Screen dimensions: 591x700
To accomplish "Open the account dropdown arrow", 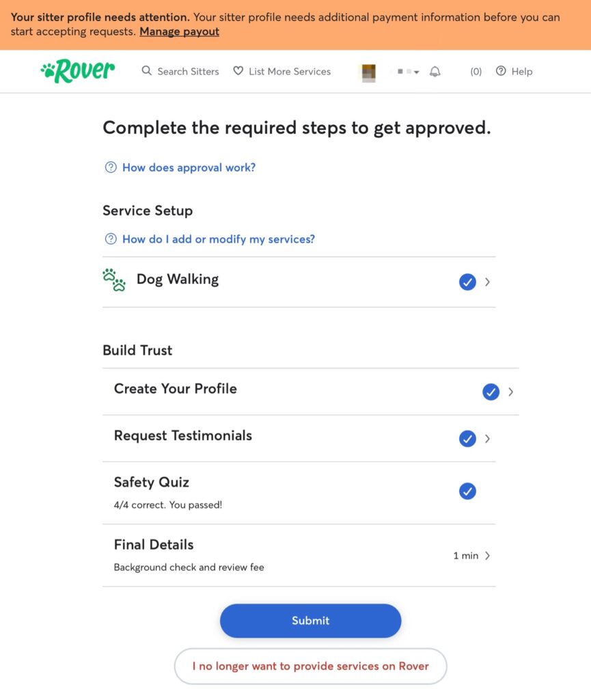I will pyautogui.click(x=417, y=72).
